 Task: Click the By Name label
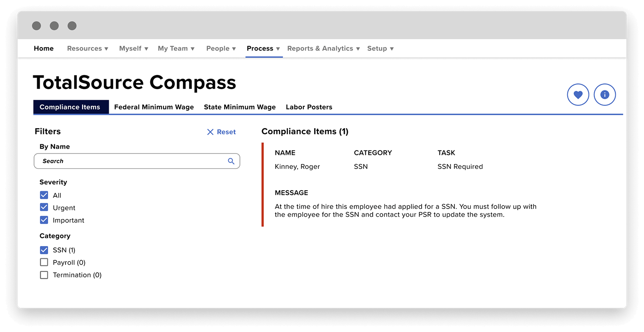pos(55,147)
